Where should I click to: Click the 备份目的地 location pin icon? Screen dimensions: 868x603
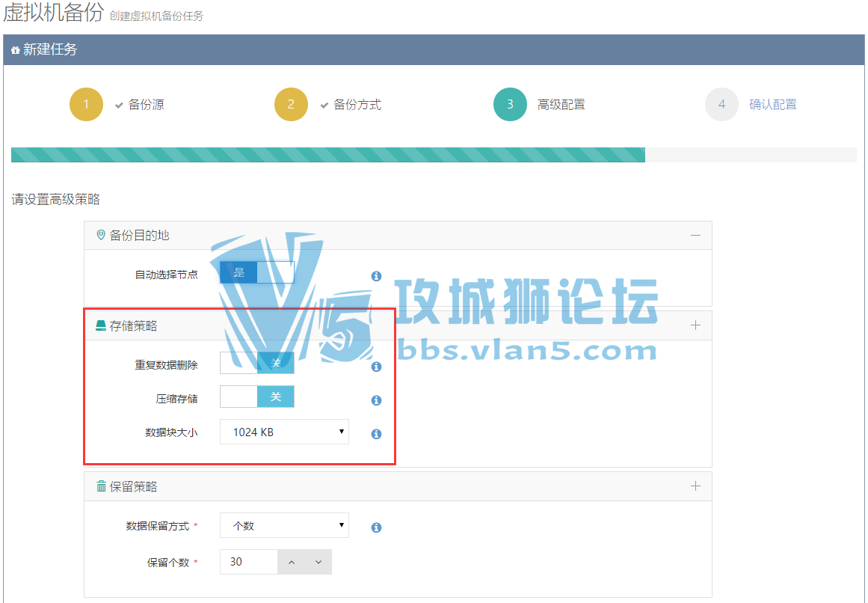pos(101,236)
